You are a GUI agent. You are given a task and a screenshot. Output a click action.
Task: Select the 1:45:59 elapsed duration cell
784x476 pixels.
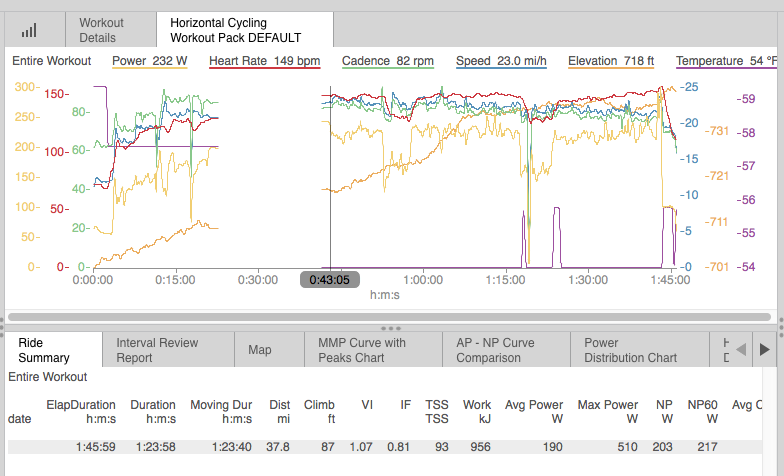coord(96,447)
